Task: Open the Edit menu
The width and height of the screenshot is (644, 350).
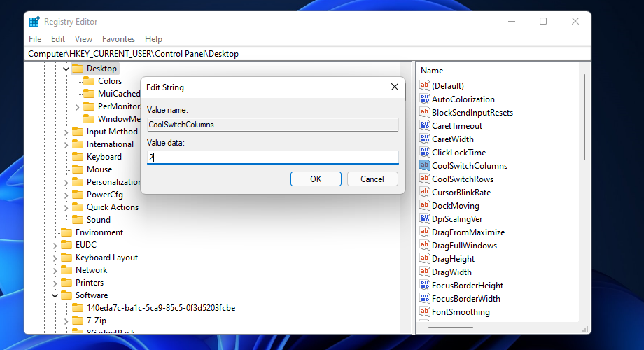Action: [58, 39]
